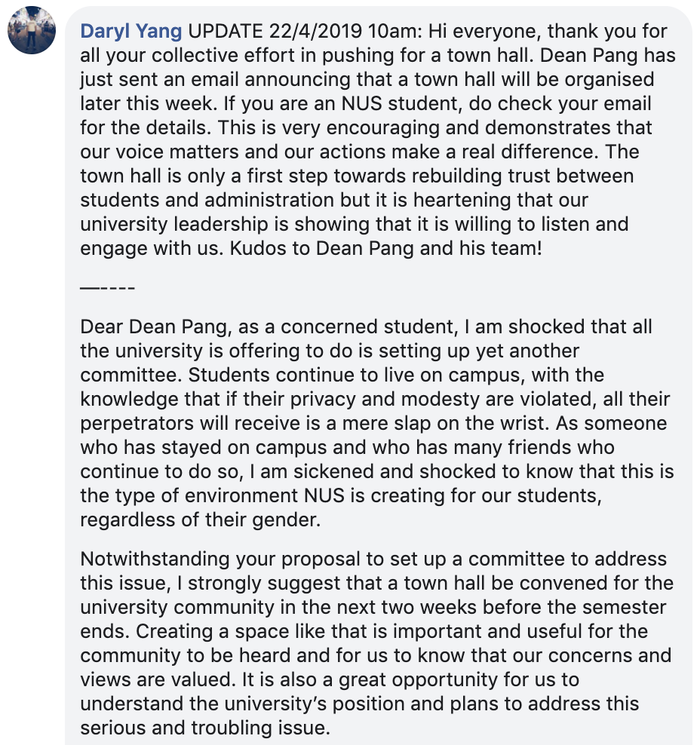The height and width of the screenshot is (745, 700).
Task: Click the dashed separator line between sections
Action: click(x=107, y=288)
